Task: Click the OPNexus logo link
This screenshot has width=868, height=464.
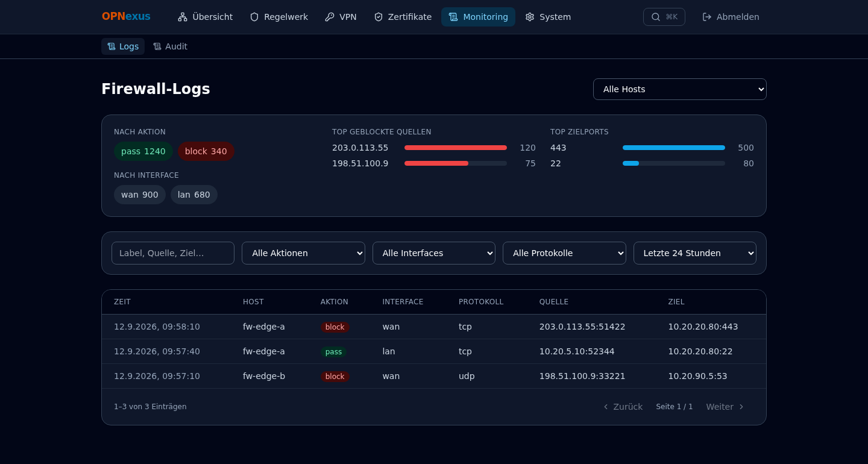Action: pos(126,17)
